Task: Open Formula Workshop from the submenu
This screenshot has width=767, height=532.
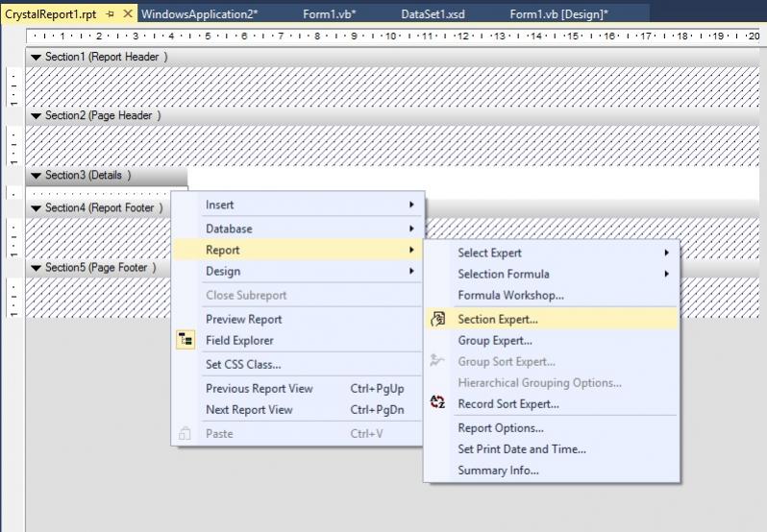Action: tap(552, 295)
